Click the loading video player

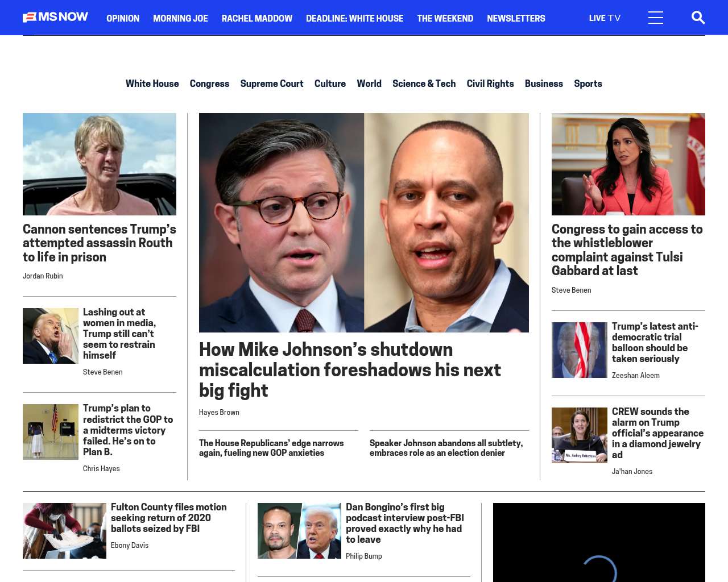[599, 543]
